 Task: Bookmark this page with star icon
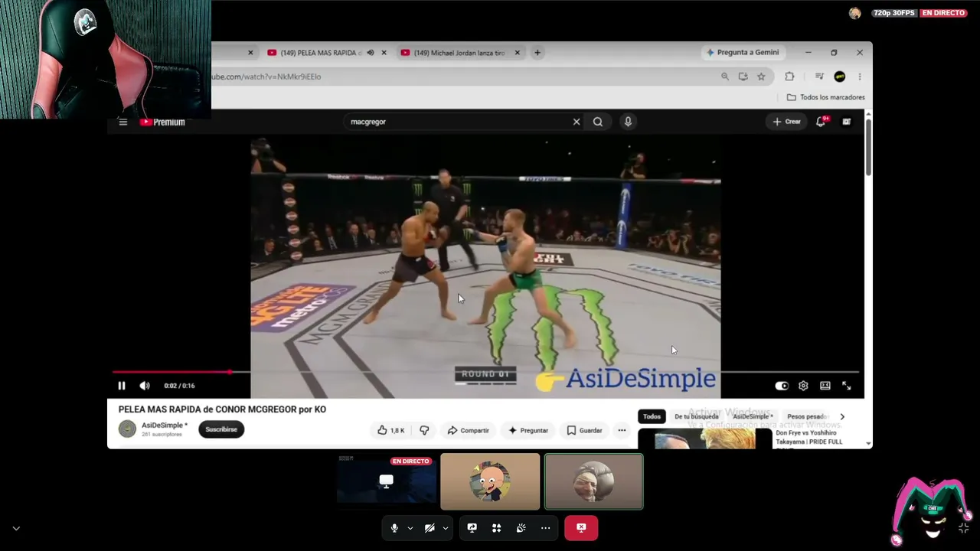point(761,77)
